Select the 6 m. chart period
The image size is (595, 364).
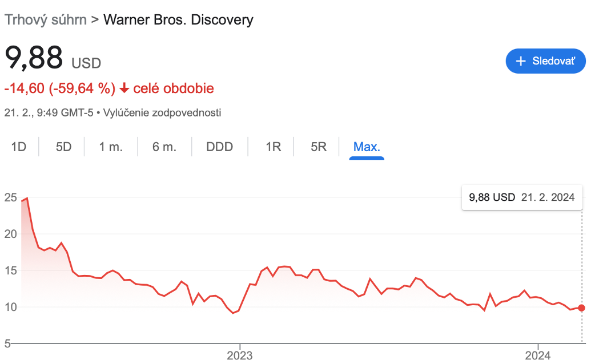tap(163, 147)
